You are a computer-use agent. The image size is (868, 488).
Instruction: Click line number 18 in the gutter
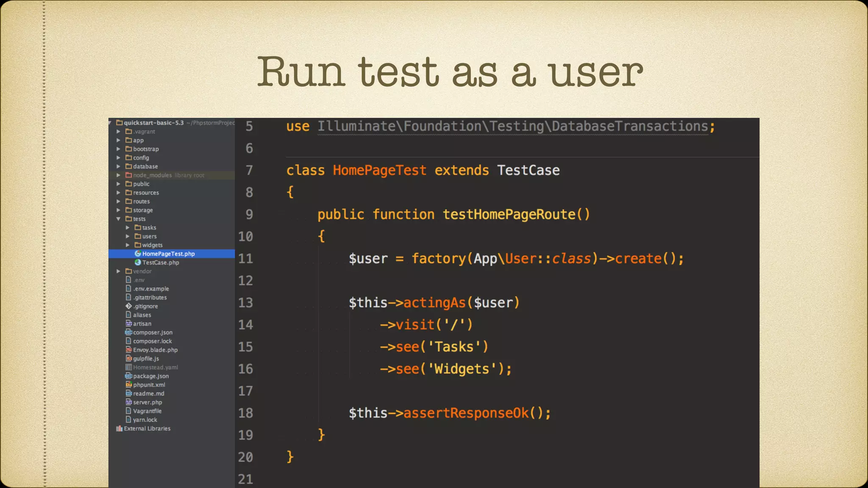[x=245, y=413]
